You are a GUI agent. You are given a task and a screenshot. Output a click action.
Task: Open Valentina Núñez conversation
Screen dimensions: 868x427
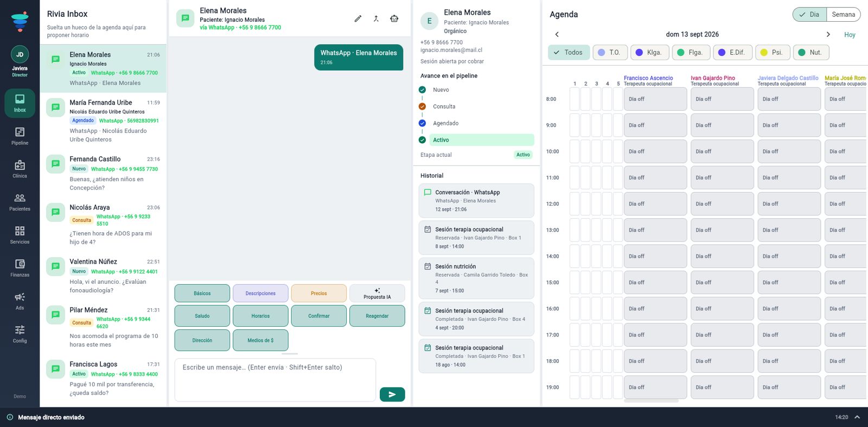[x=103, y=276]
